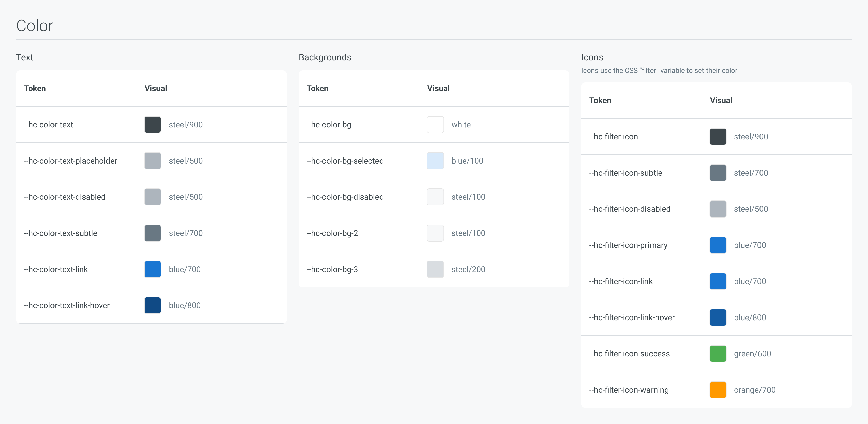Select the --hc-filter-icon-success token text
This screenshot has width=868, height=424.
coord(629,354)
